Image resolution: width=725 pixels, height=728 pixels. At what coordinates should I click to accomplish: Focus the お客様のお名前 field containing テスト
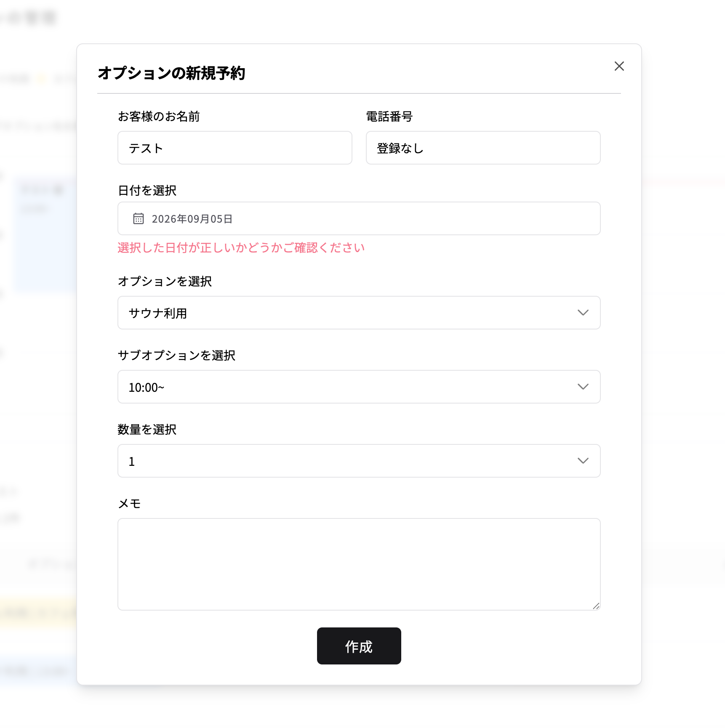click(235, 148)
